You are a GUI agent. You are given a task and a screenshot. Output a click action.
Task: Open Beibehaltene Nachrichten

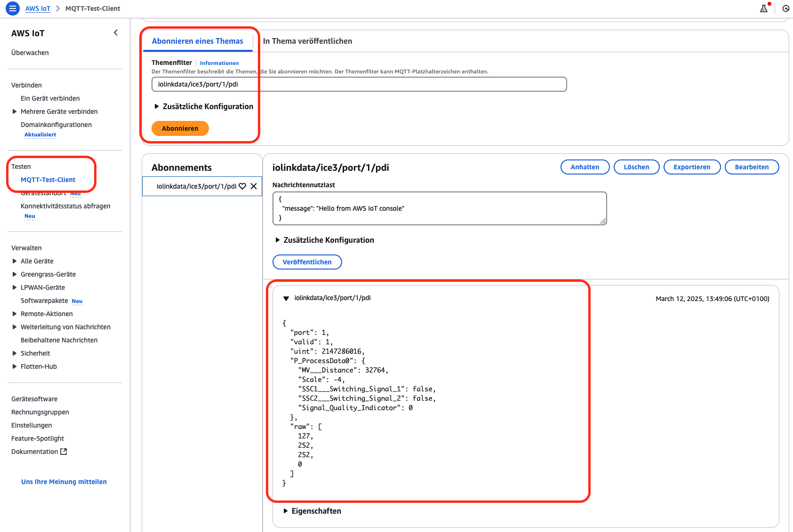[59, 340]
